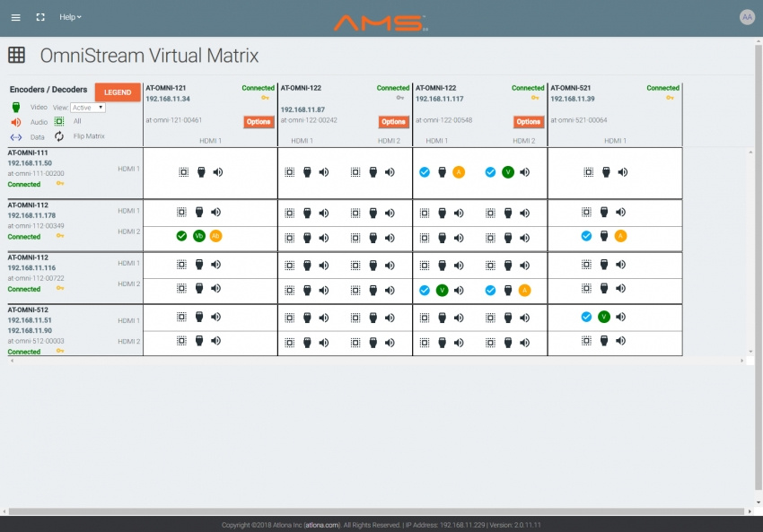Open the atlona.com link in the footer
The height and width of the screenshot is (532, 763).
tap(320, 522)
